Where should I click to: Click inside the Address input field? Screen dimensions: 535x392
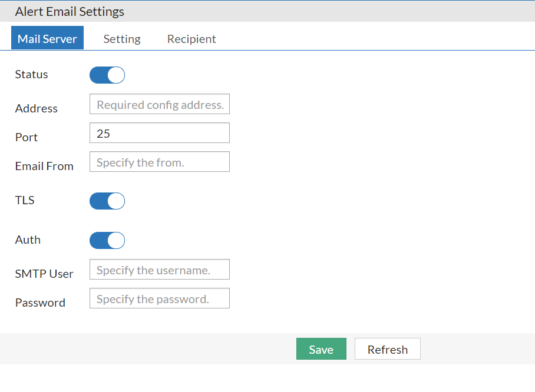159,104
